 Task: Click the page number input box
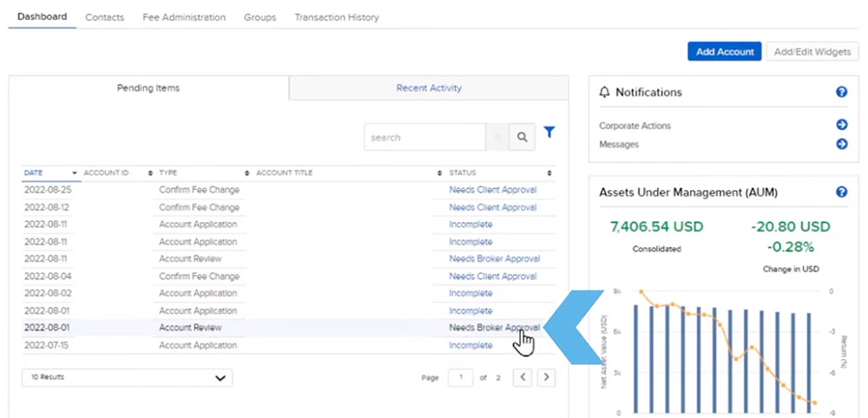[460, 377]
